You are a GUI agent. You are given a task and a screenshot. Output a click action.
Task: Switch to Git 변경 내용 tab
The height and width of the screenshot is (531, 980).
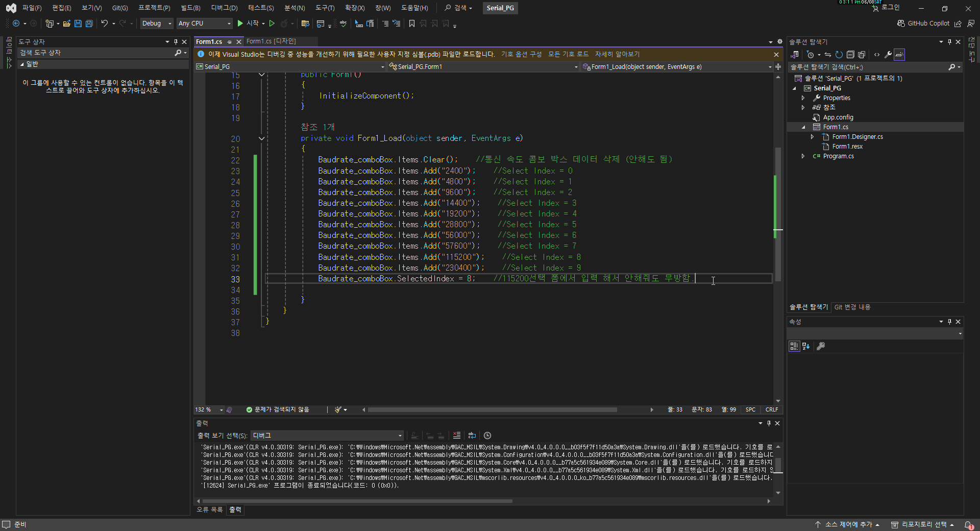[x=852, y=307]
